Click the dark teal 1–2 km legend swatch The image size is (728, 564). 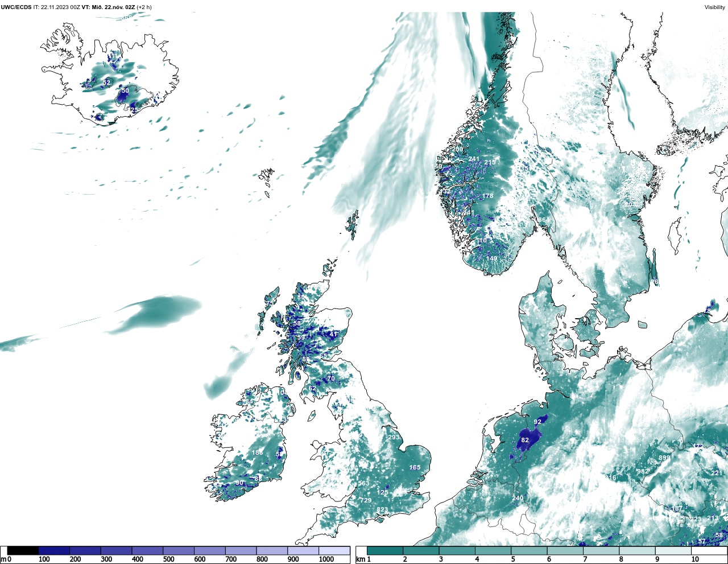tap(385, 550)
